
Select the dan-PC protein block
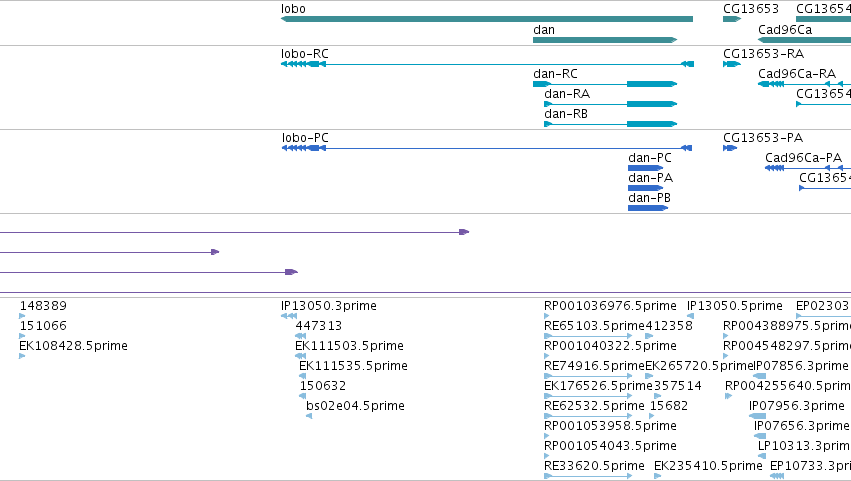(x=645, y=168)
